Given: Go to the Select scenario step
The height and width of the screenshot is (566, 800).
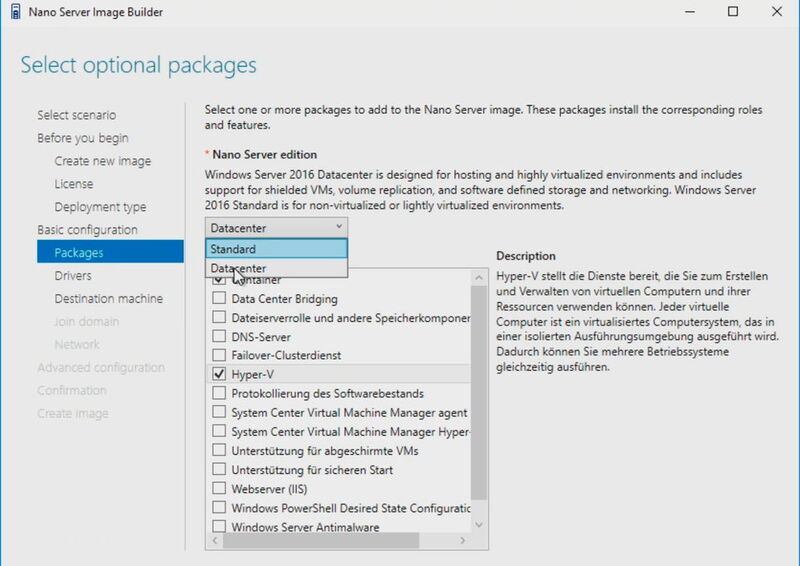Looking at the screenshot, I should [x=77, y=115].
